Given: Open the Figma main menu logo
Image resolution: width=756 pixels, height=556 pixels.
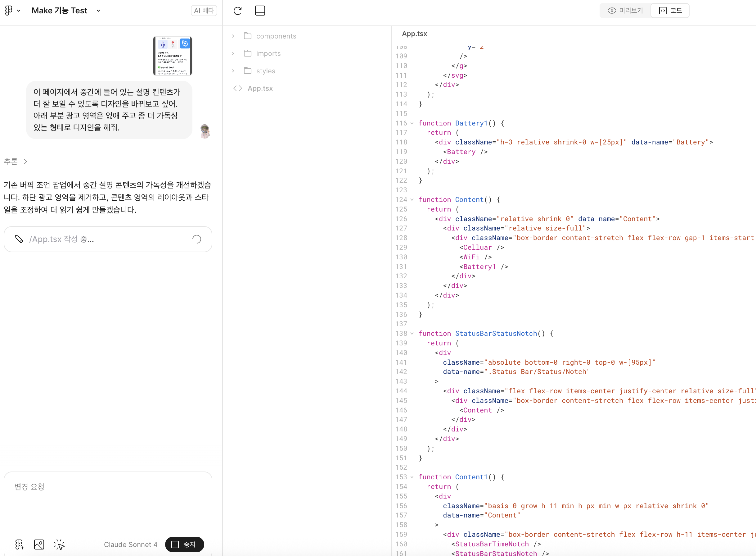Looking at the screenshot, I should (x=9, y=11).
